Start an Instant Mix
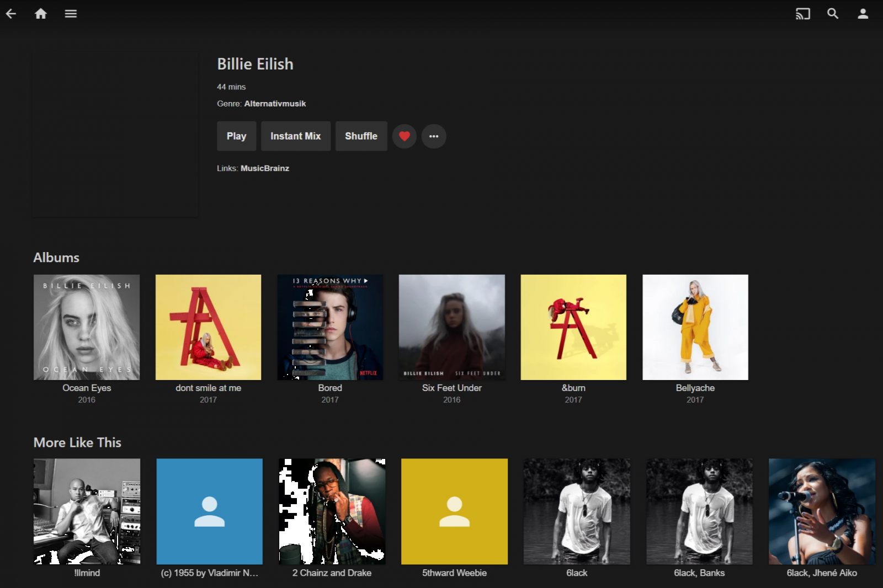Image resolution: width=883 pixels, height=588 pixels. point(295,136)
